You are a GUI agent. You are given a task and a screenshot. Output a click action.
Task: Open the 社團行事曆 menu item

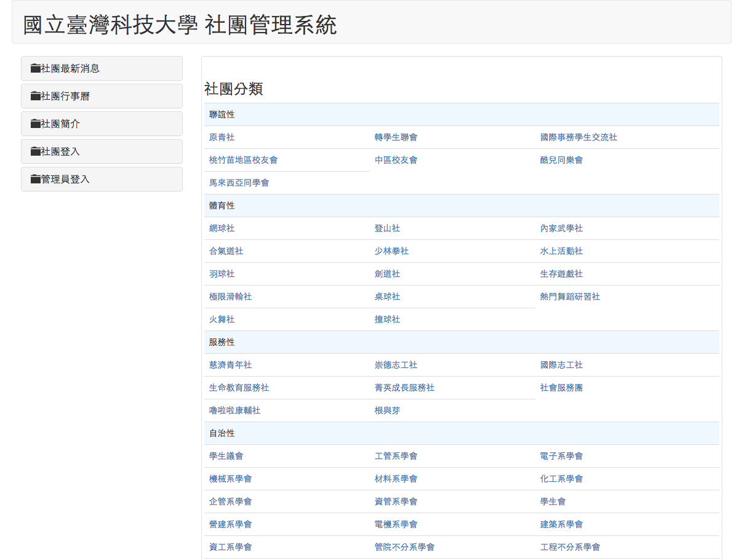coord(102,96)
